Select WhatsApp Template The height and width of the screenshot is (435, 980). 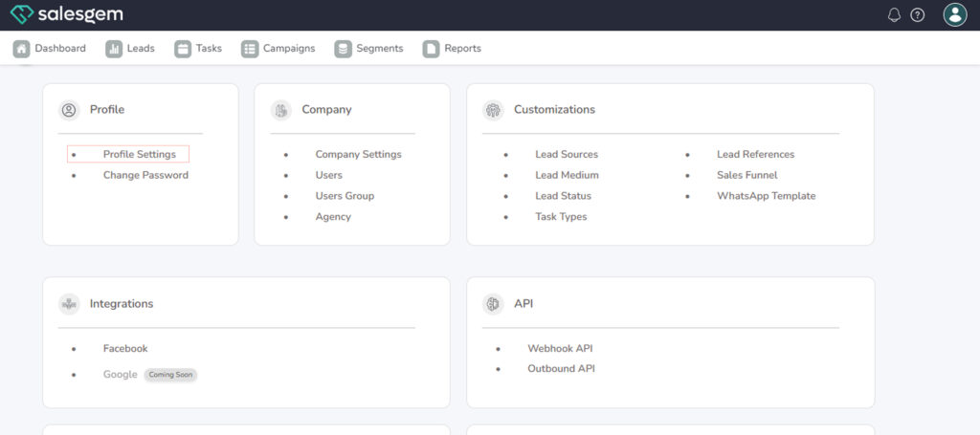(x=766, y=196)
